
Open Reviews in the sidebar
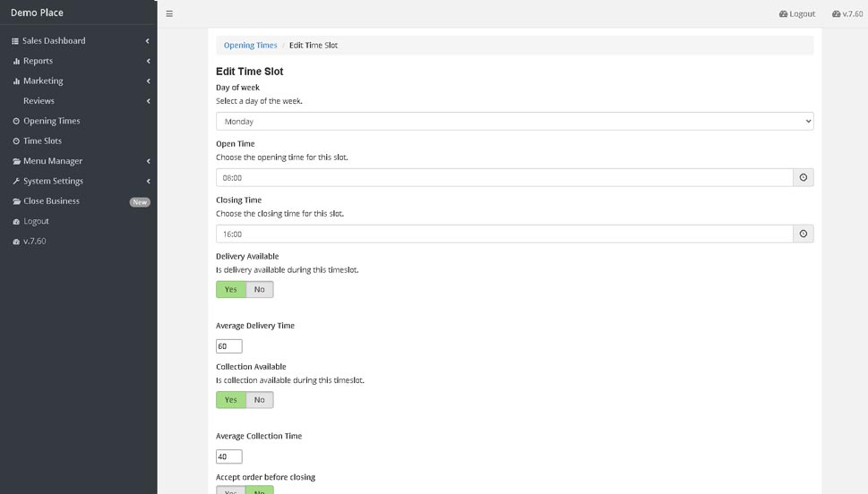coord(39,101)
